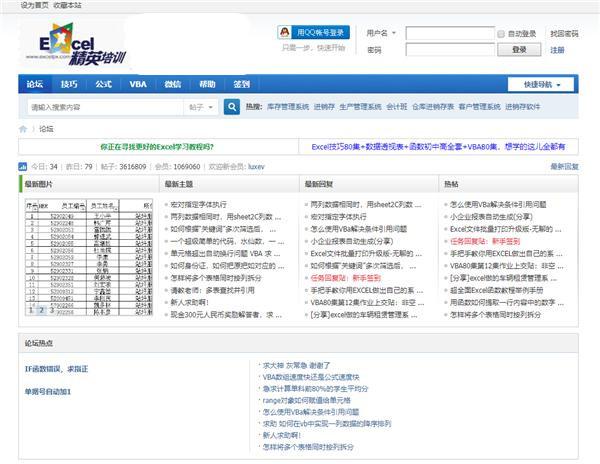Open the blue statistics chart icon

(23, 166)
